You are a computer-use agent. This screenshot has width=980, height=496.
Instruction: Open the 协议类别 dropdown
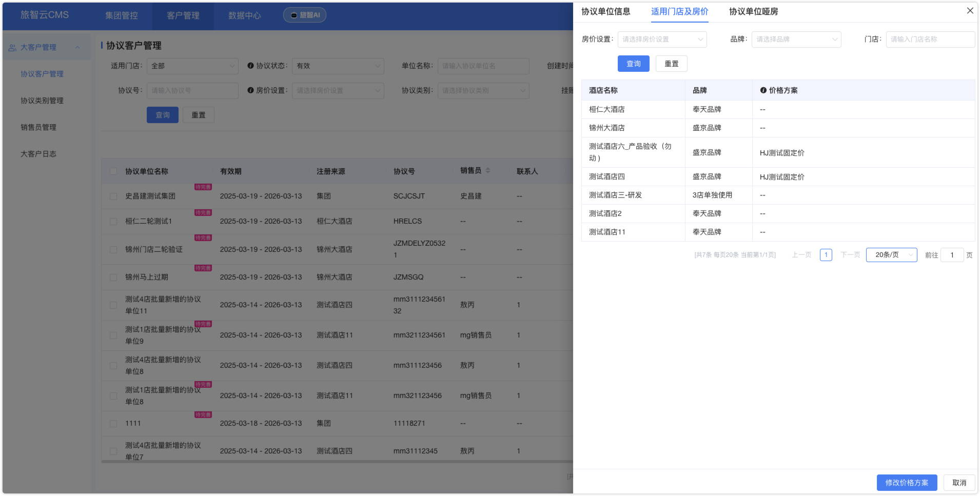click(483, 90)
